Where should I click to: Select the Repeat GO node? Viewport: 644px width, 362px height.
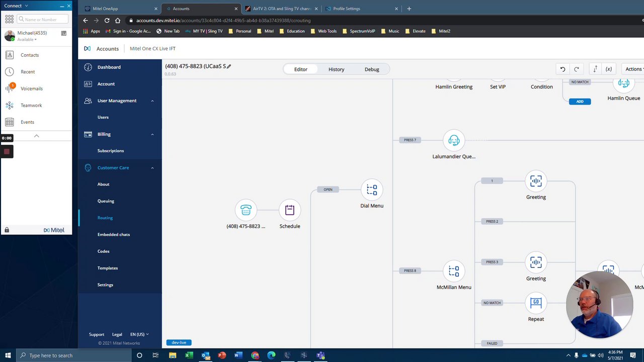point(536,303)
